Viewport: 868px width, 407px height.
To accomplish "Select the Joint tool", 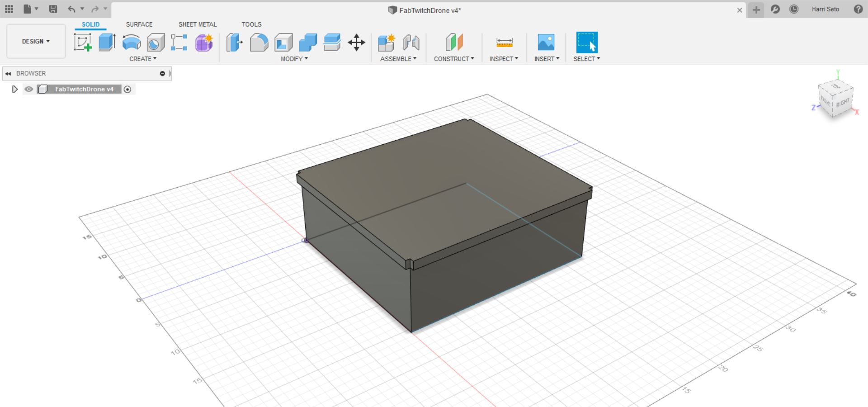I will pos(411,43).
